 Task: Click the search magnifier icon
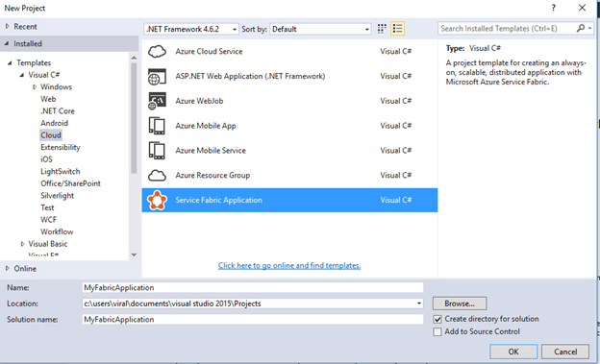coord(581,28)
